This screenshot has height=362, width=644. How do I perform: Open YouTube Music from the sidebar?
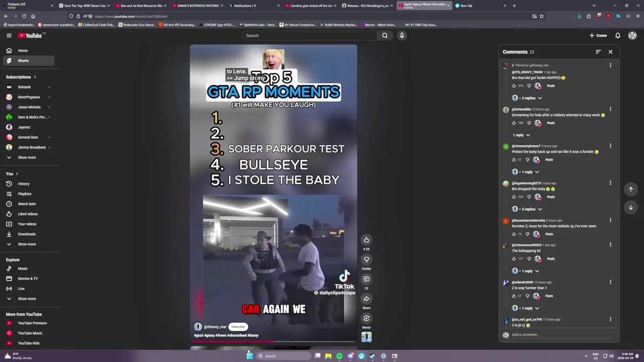(29, 333)
